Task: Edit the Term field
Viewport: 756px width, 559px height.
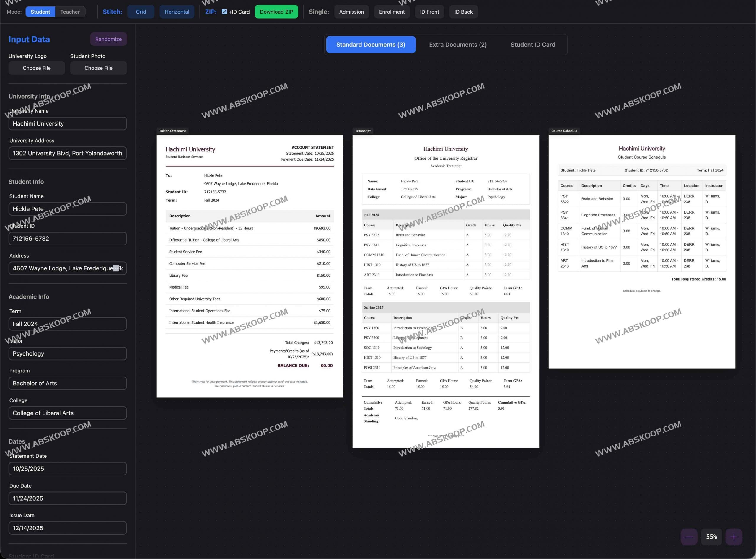Action: point(68,324)
